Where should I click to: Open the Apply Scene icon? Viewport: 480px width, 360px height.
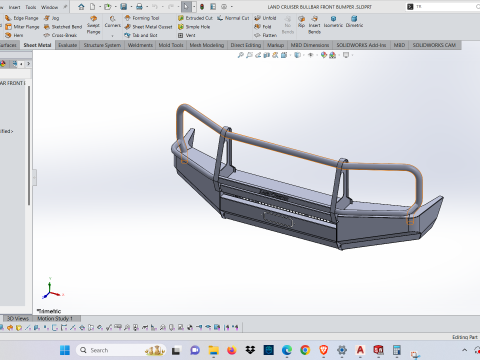tap(332, 55)
